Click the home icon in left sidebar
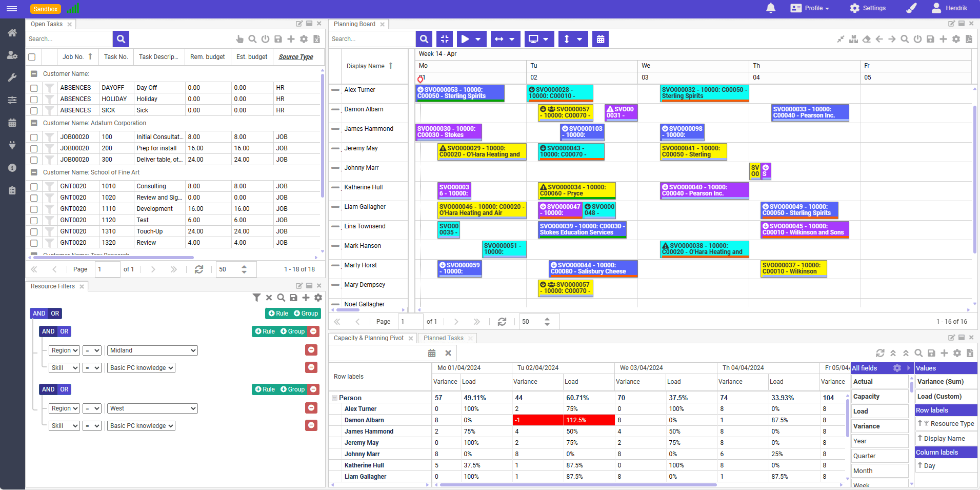This screenshot has height=490, width=980. click(12, 33)
